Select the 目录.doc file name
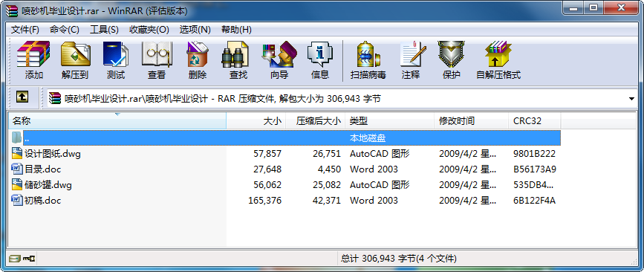This screenshot has height=272, width=644. (x=43, y=169)
